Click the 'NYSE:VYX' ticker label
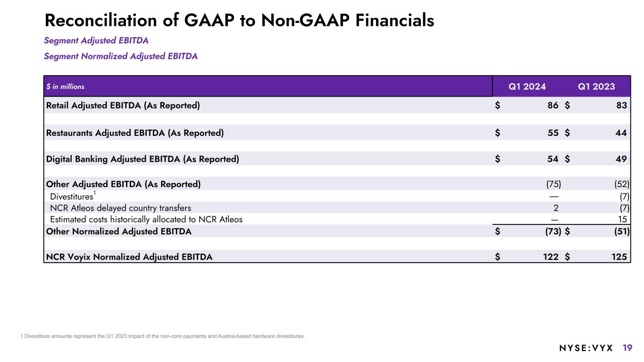 click(x=586, y=348)
